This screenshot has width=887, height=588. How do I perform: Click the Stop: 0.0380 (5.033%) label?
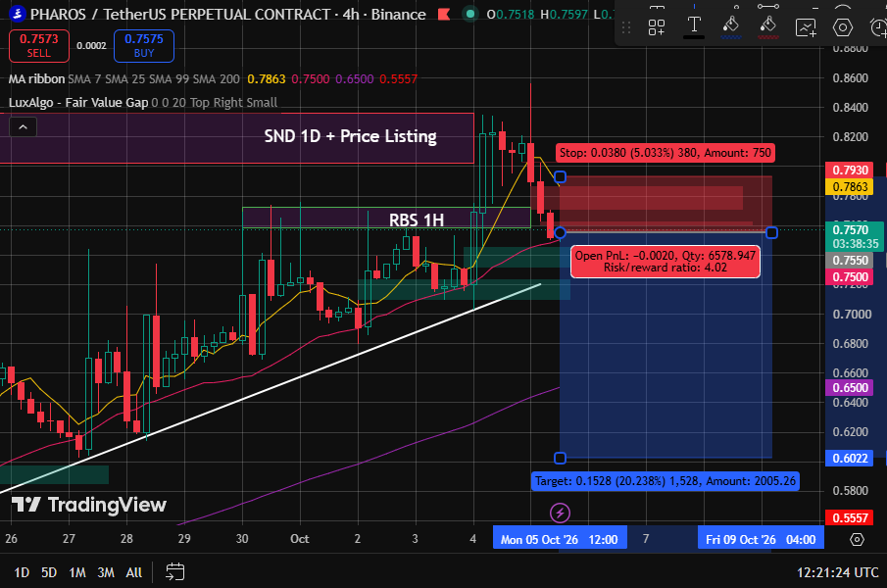pyautogui.click(x=665, y=153)
